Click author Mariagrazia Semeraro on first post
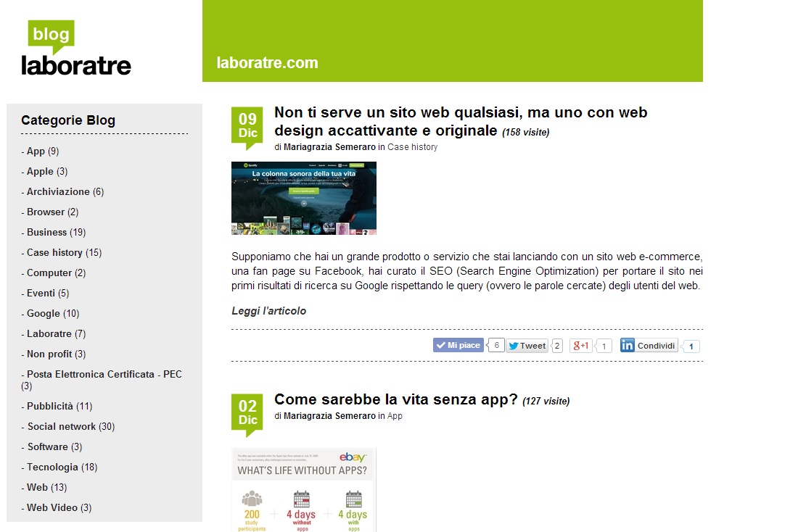806x532 pixels. (x=329, y=147)
